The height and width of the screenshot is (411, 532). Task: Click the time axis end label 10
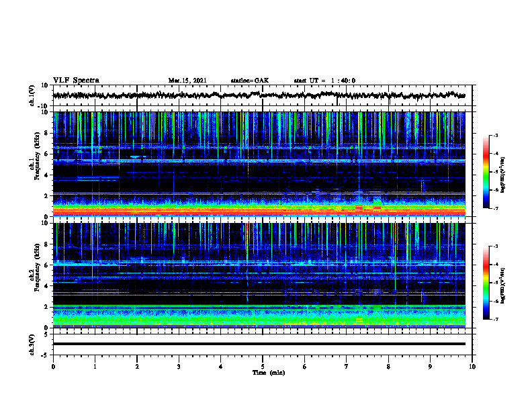pyautogui.click(x=472, y=367)
